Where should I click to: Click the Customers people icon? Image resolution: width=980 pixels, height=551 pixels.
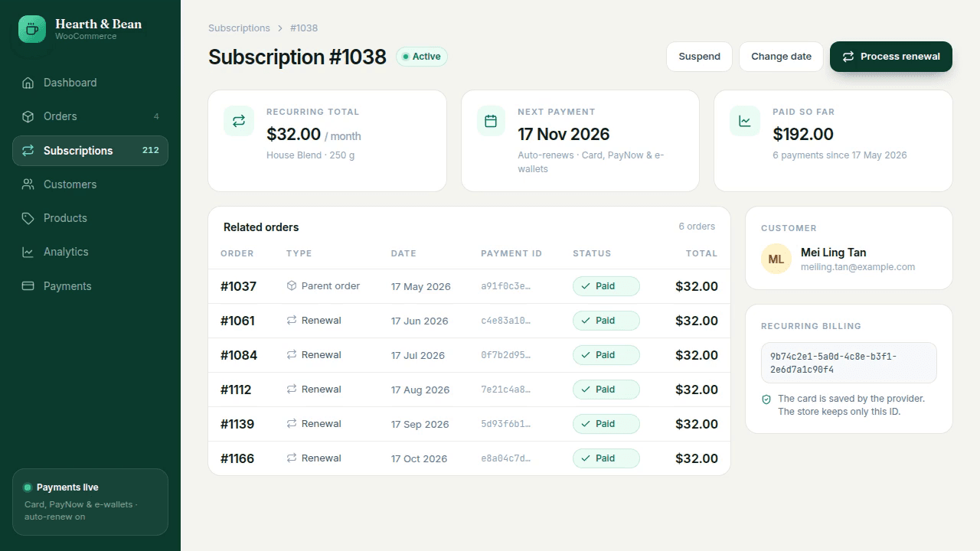pyautogui.click(x=28, y=184)
